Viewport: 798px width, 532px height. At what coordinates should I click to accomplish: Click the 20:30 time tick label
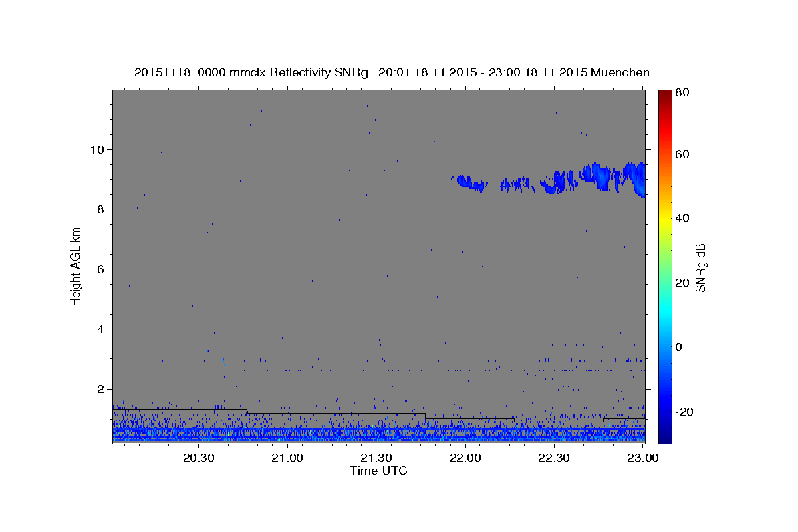[x=198, y=458]
